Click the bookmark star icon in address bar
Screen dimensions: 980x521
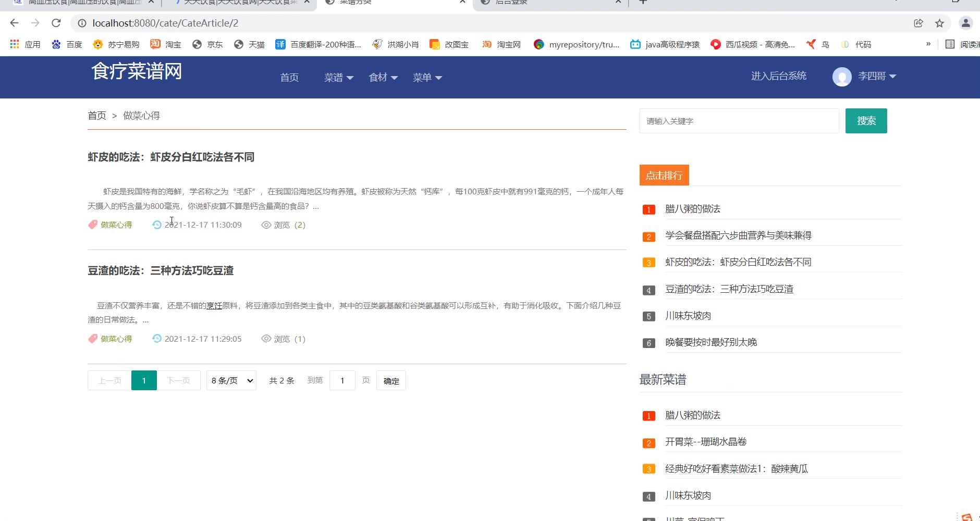(939, 23)
